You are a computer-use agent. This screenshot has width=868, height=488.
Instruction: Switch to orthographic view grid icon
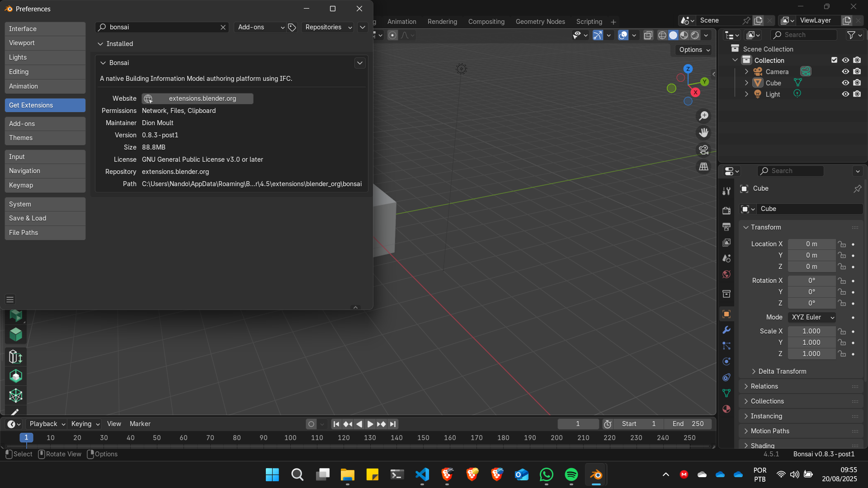point(703,167)
